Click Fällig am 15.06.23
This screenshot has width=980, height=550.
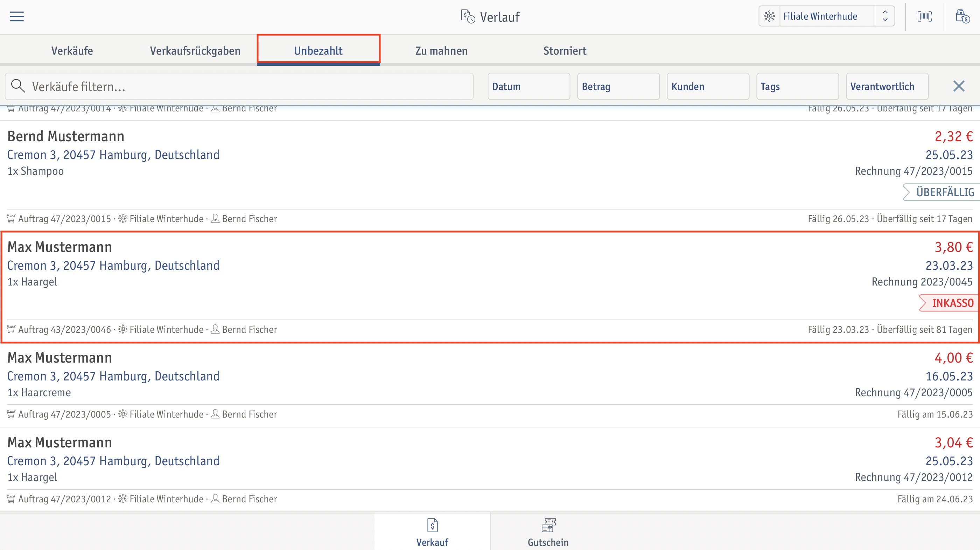(935, 414)
